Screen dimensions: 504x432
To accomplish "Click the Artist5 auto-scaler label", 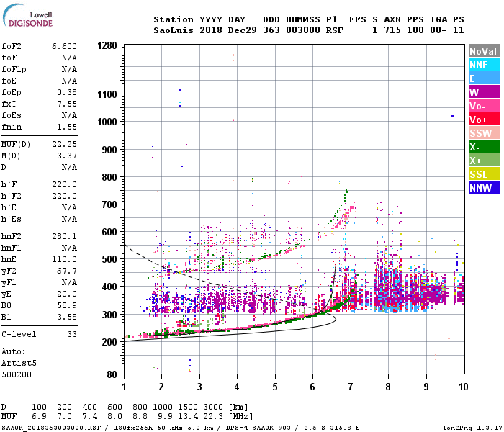I will 19,363.
